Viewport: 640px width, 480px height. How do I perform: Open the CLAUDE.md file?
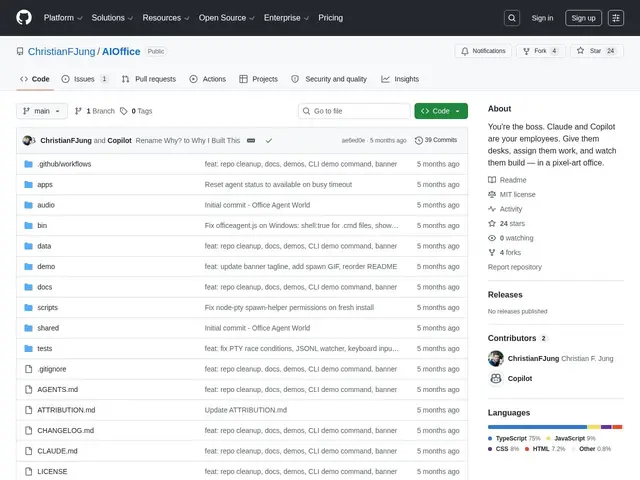tap(57, 451)
